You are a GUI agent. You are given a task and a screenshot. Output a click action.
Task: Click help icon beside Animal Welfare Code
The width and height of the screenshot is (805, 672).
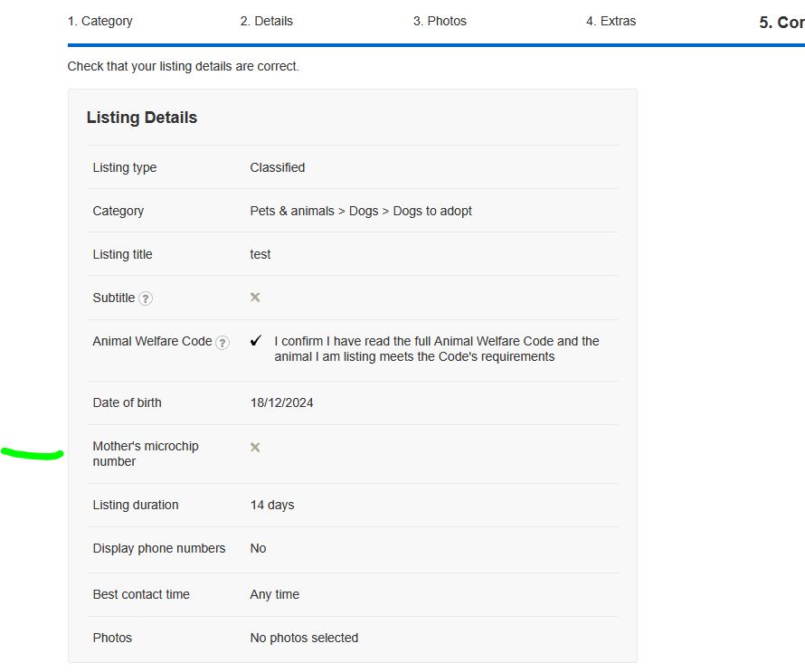click(223, 343)
